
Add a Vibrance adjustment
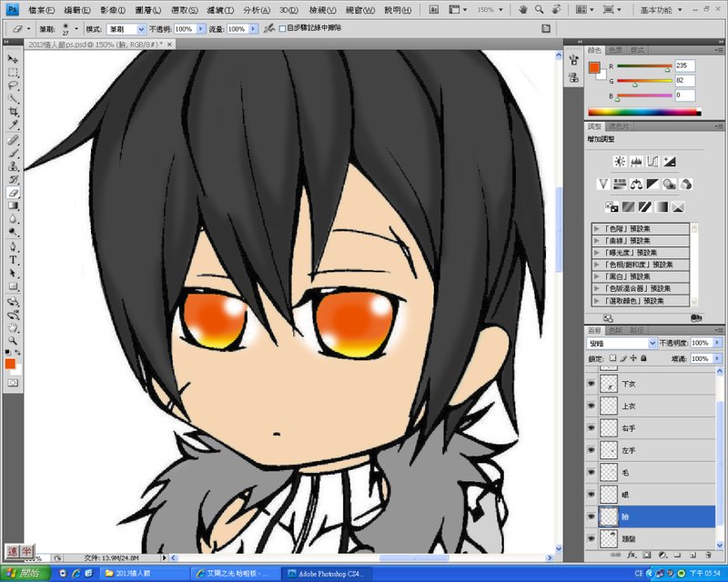click(602, 185)
